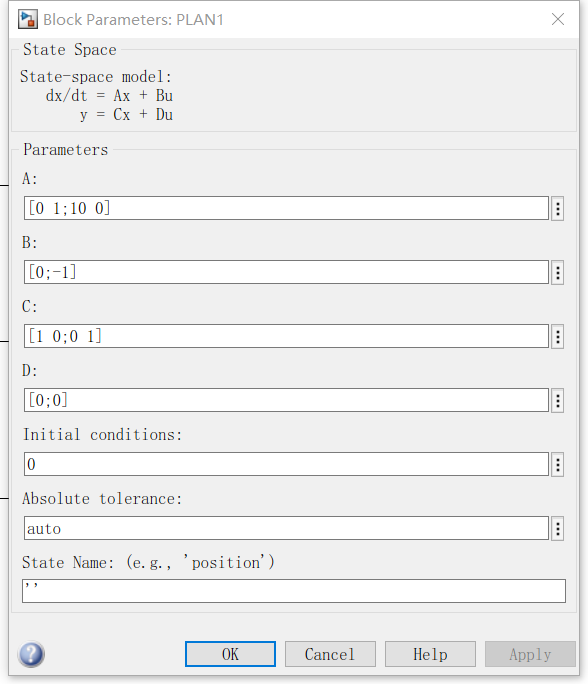This screenshot has height=684, width=588.
Task: Click into the D matrix input field
Action: pos(286,400)
